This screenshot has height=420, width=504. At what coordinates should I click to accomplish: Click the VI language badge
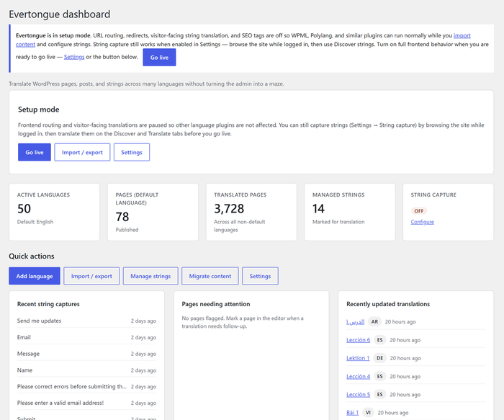pos(368,413)
